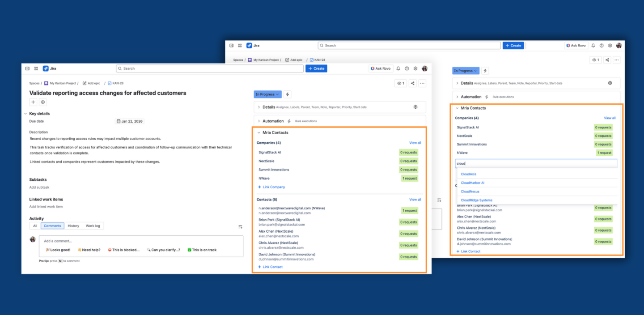Open the sidebar toggle icon in the navbar
Viewport: 644px width, 315px height.
pos(28,68)
